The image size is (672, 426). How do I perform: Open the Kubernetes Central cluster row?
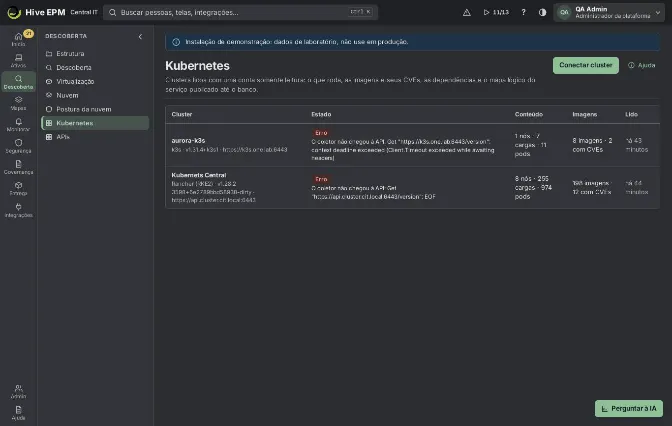tap(412, 187)
